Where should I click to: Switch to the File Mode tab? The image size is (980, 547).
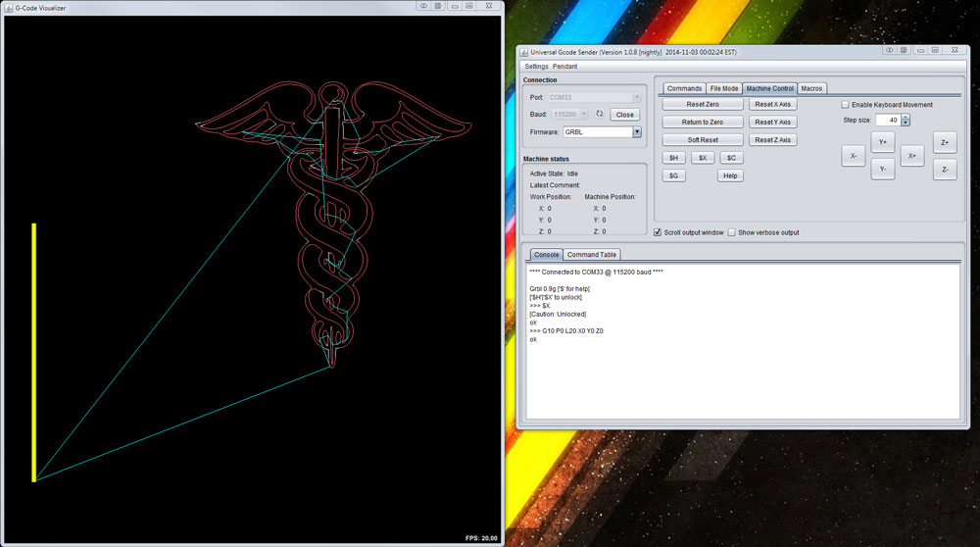pos(723,88)
